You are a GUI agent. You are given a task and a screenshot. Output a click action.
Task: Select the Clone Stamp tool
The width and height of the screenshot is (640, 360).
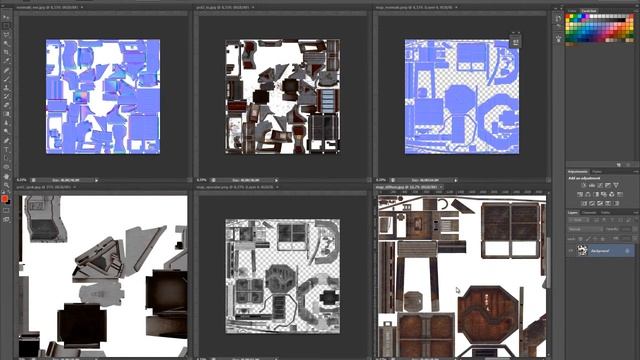pos(6,87)
